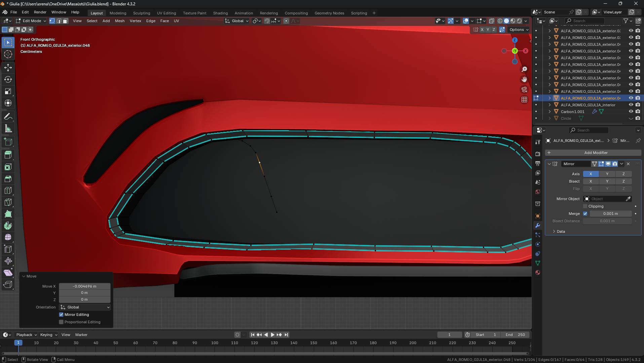Hide Carbon1.001 object in viewport
Screen dimensions: 644x363
coord(631,112)
